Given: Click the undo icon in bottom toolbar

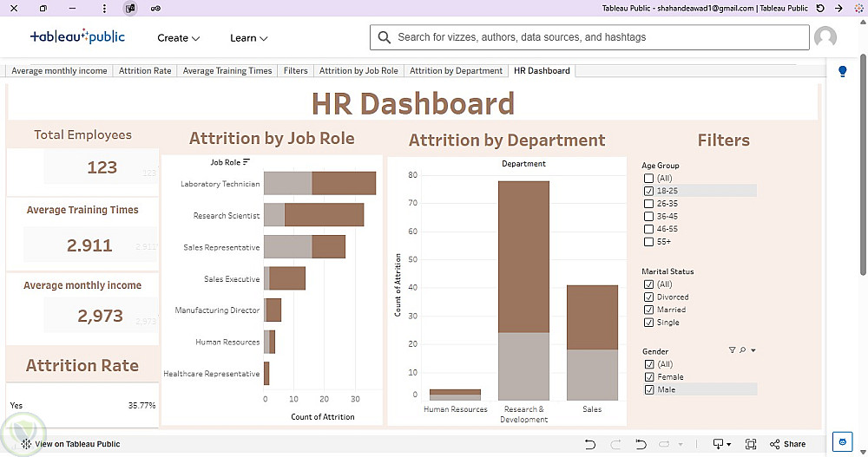Looking at the screenshot, I should tap(590, 444).
